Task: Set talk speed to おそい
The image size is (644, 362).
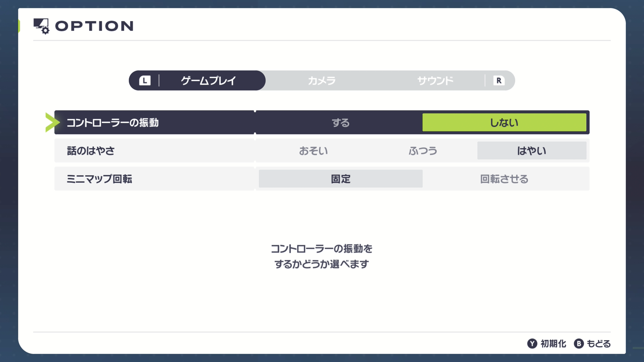Action: [313, 151]
